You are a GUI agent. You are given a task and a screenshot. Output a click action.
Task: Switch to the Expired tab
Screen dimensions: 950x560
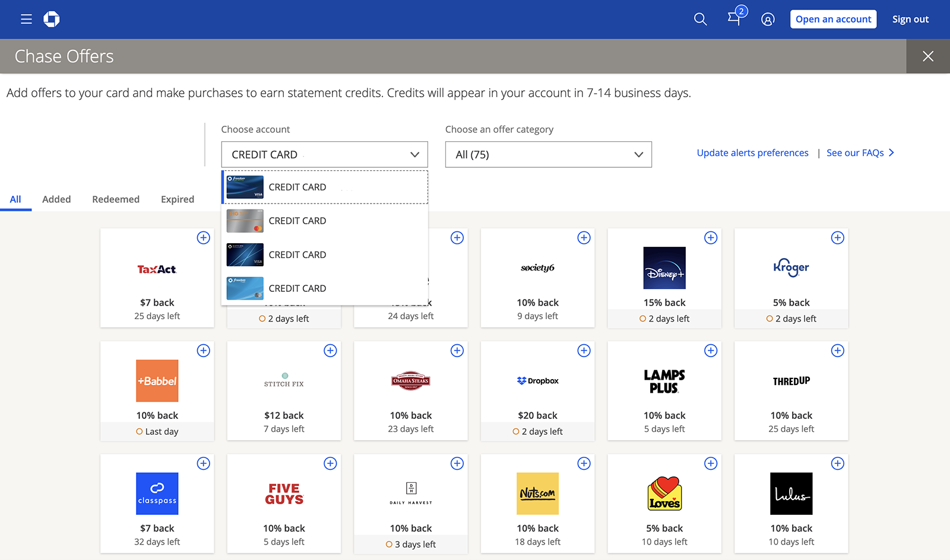(178, 199)
